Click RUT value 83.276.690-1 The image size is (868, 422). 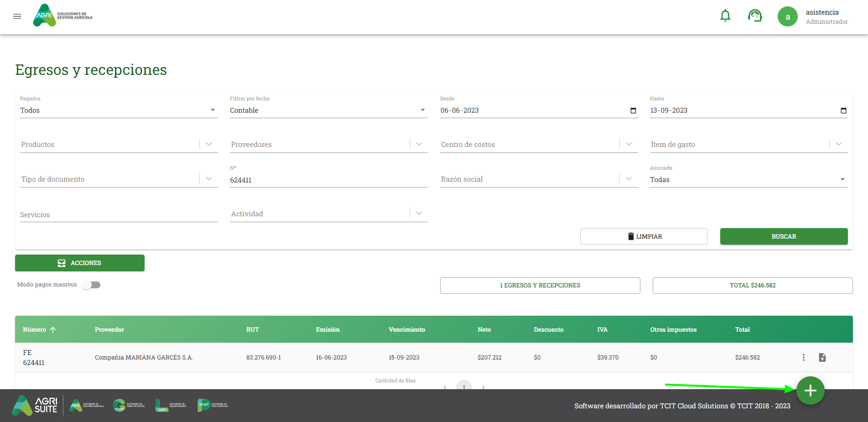click(x=264, y=357)
